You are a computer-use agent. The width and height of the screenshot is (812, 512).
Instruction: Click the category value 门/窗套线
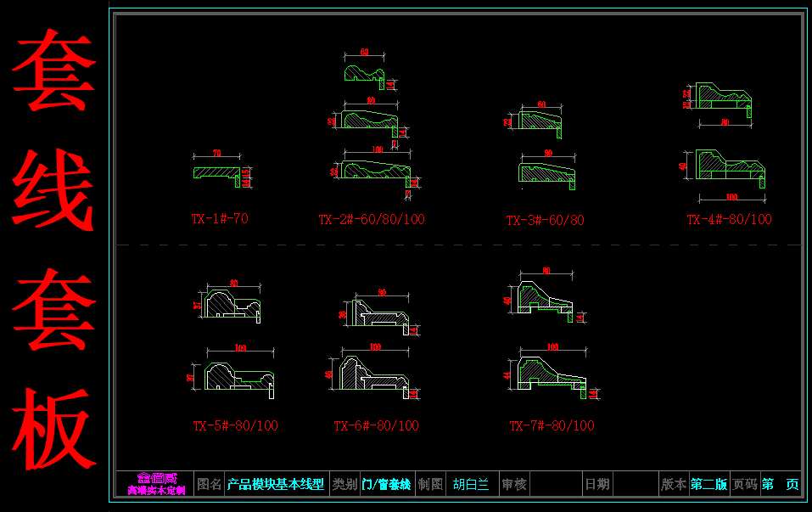[x=386, y=485]
